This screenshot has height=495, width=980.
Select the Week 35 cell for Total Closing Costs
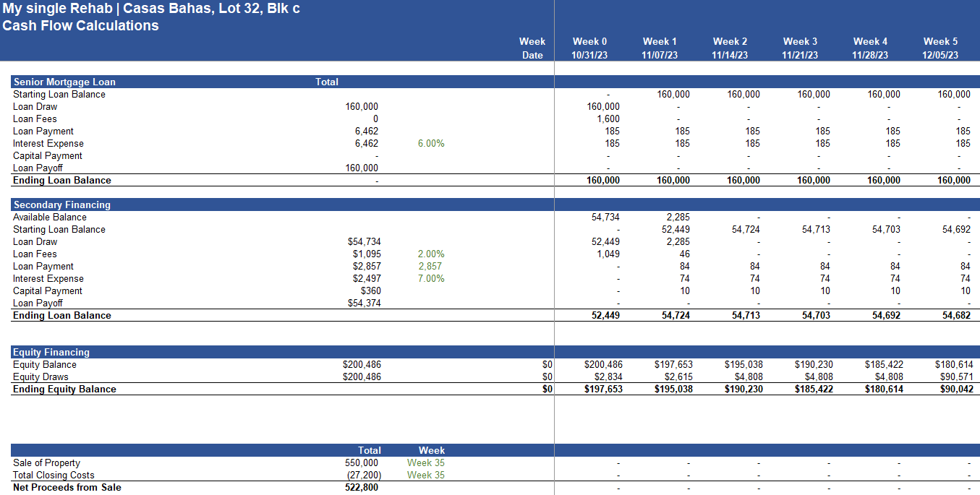point(426,475)
